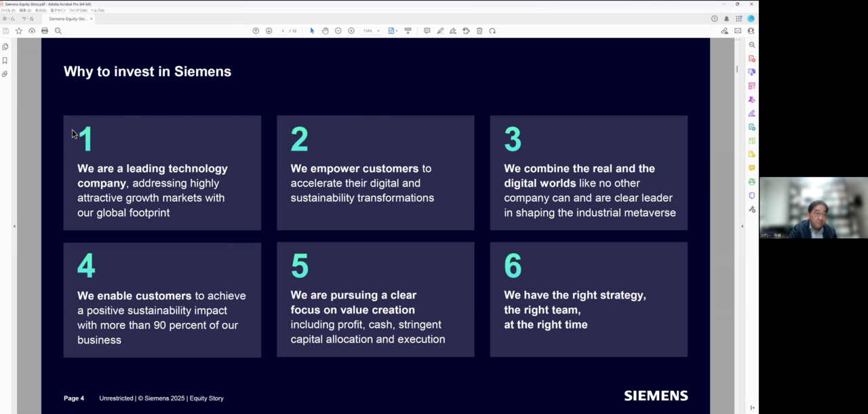Open the attachments paperclip panel icon

pos(5,74)
